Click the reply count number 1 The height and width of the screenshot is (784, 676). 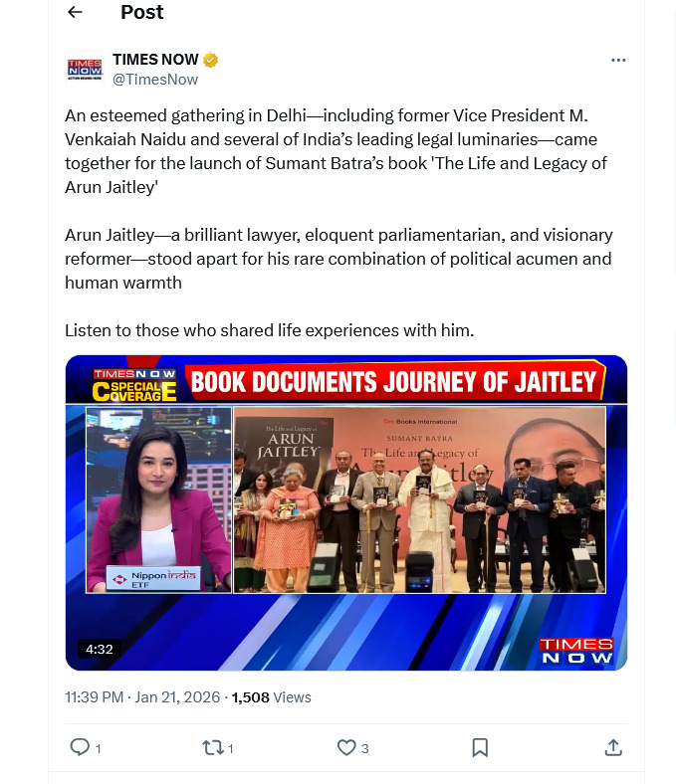click(x=99, y=748)
